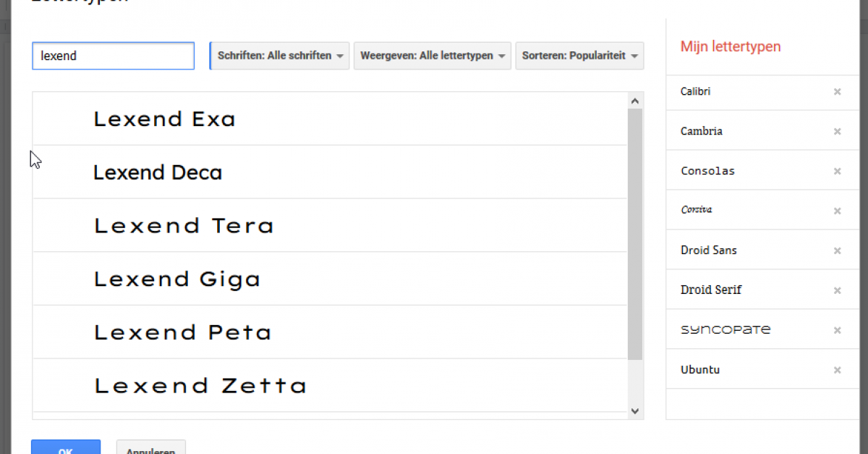Remove Droid Serif via x icon
868x454 pixels.
coord(837,290)
